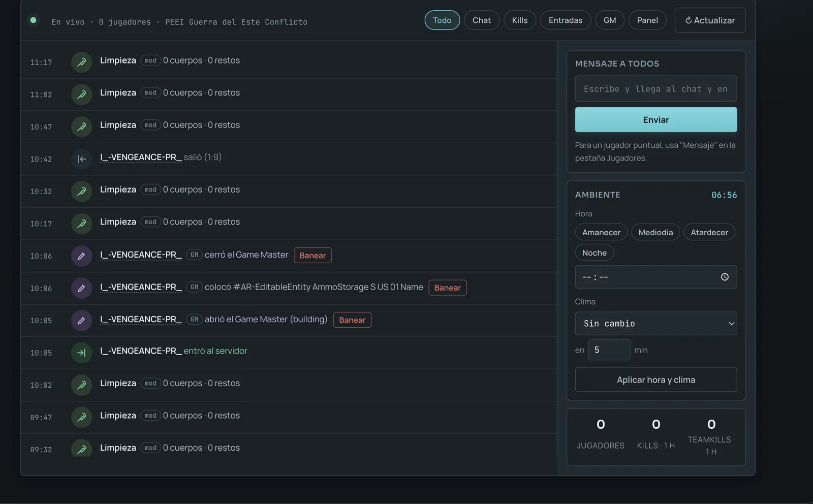
Task: Click I_-VENGEANCE-PR_ name in abrió Game Master row
Action: [141, 319]
